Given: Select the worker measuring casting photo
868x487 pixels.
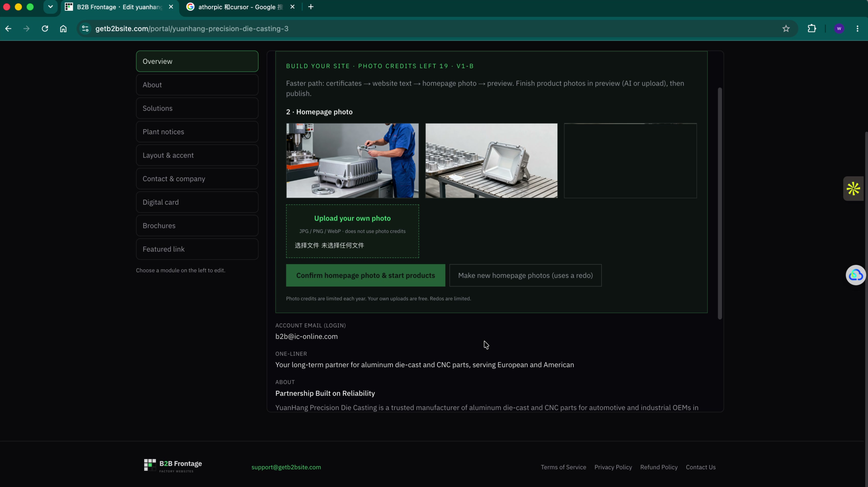Looking at the screenshot, I should (353, 161).
